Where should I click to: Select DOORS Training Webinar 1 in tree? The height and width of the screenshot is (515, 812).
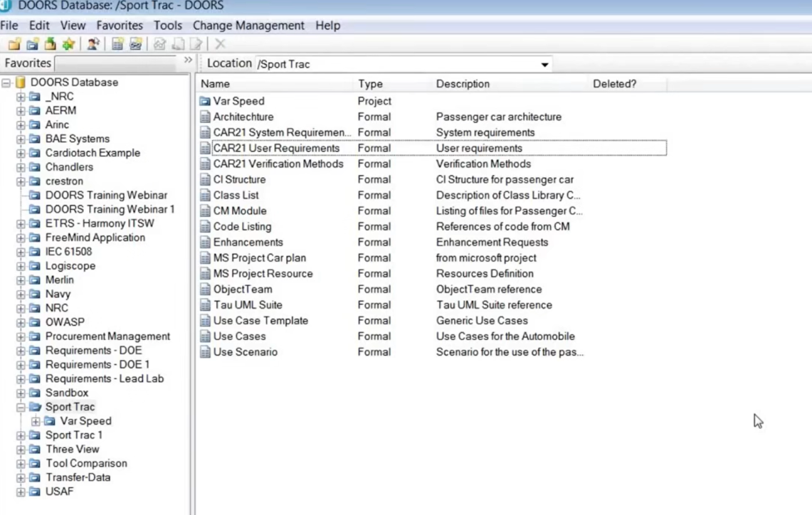click(x=110, y=210)
